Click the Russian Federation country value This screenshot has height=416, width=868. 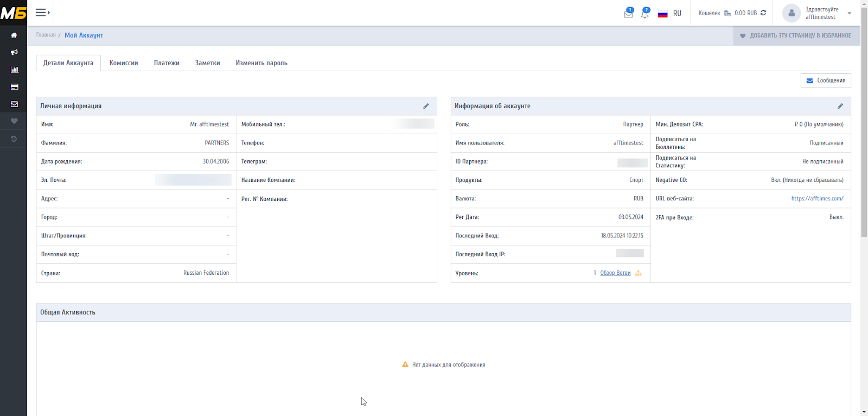click(206, 273)
